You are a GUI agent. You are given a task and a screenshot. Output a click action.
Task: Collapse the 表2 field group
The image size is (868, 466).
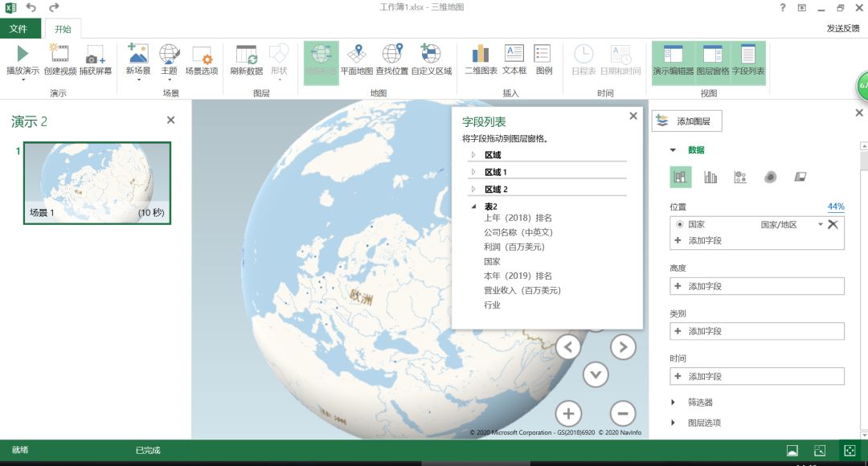(474, 206)
